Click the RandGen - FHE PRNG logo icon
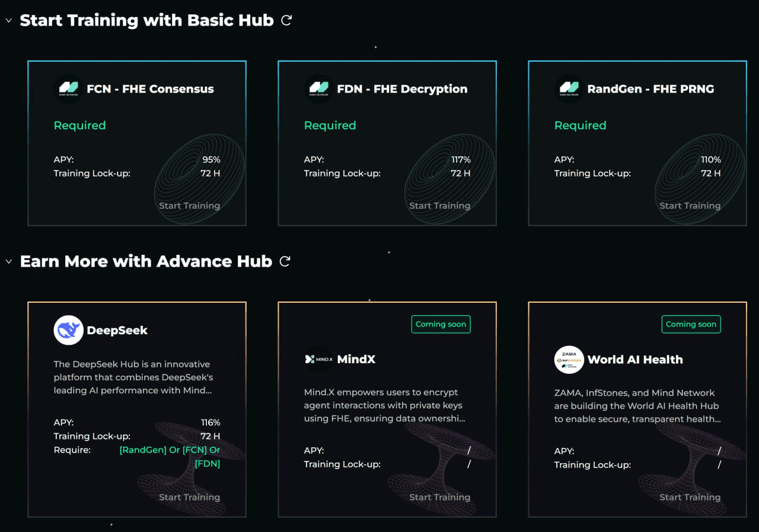This screenshot has height=532, width=759. tap(569, 89)
